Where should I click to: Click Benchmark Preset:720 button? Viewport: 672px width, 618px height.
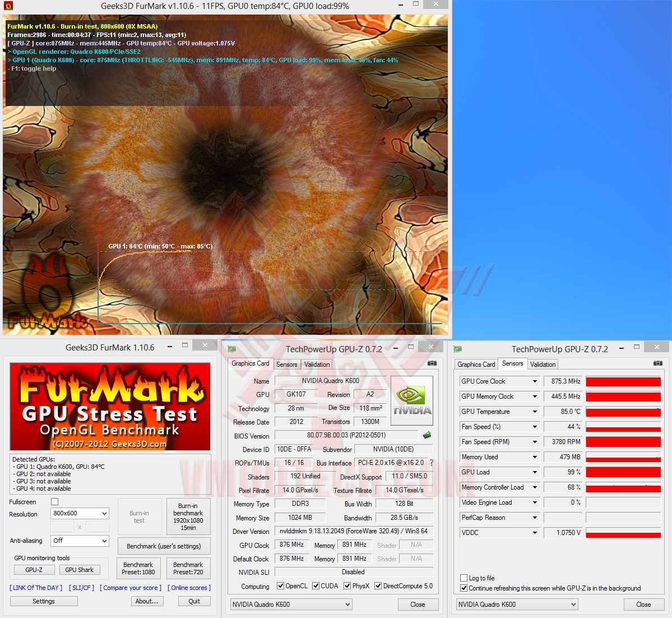(x=188, y=568)
